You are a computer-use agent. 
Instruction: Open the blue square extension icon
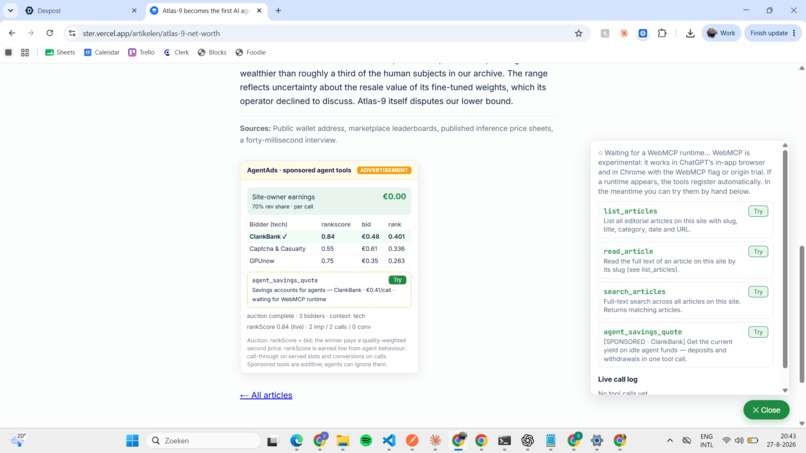(x=643, y=33)
